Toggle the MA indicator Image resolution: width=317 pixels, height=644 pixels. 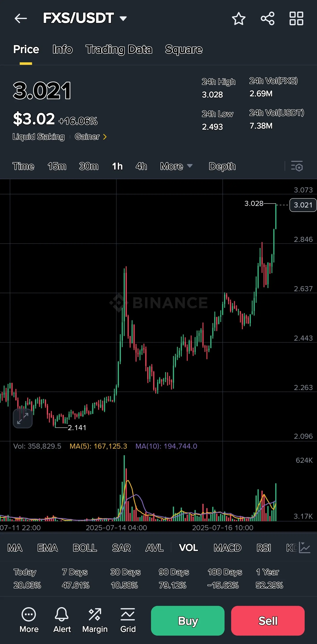coord(15,548)
